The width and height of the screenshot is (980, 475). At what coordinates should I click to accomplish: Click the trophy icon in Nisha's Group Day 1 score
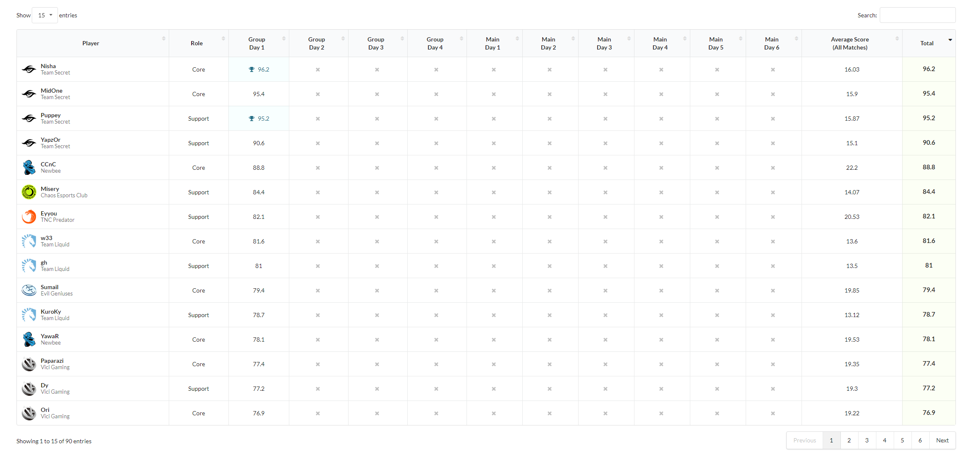point(252,69)
